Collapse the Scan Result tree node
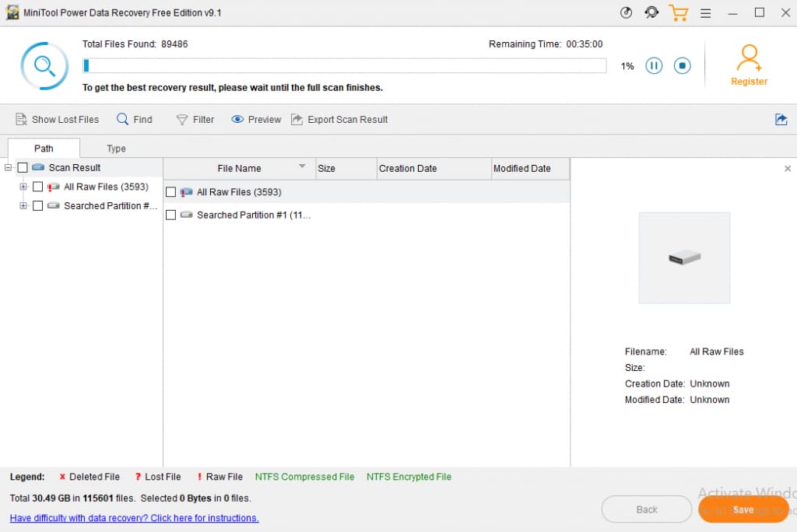 (8, 168)
